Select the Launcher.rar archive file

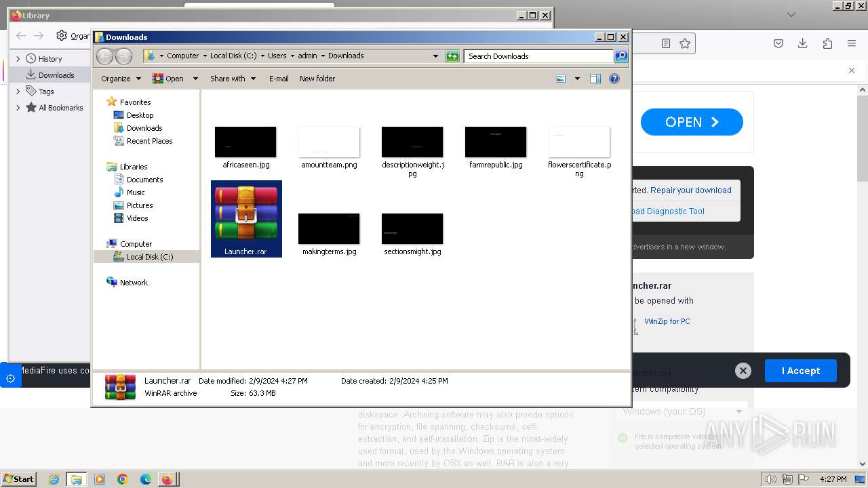coord(246,219)
